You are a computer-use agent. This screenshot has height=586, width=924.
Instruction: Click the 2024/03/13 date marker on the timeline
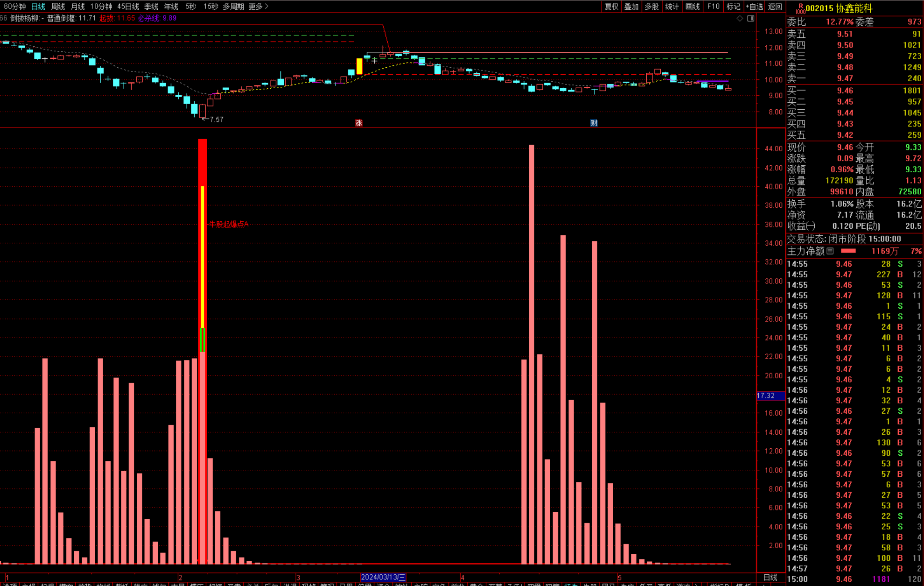click(383, 577)
